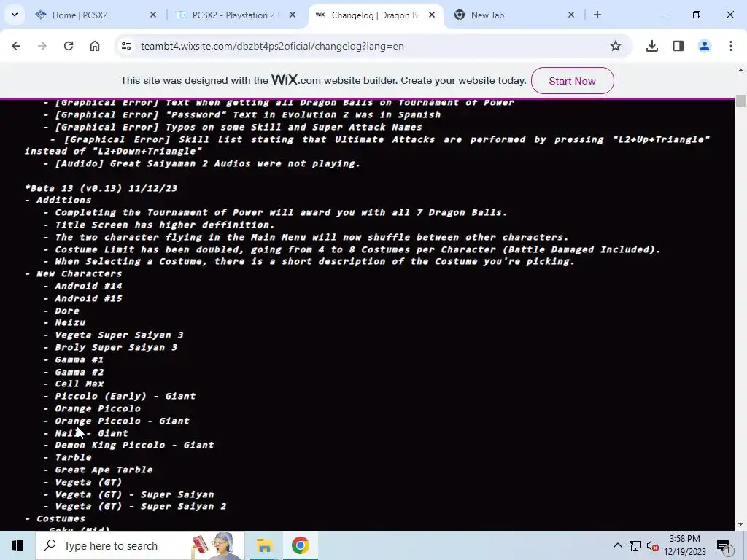Open a new browser tab
747x560 pixels.
(597, 15)
